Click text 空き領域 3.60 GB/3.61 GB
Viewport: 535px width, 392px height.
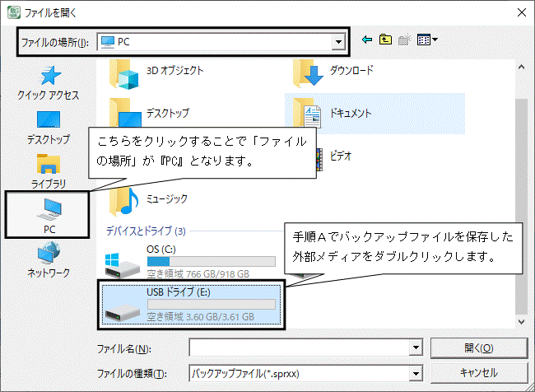[x=200, y=317]
